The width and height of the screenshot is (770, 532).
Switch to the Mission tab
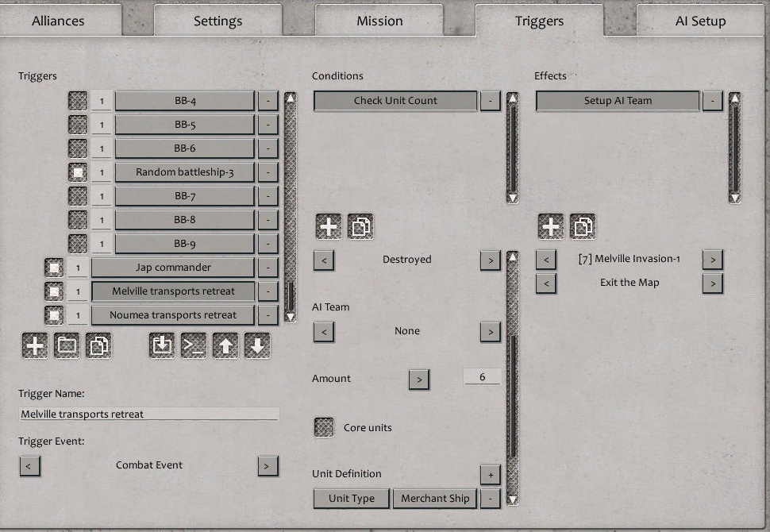(379, 21)
